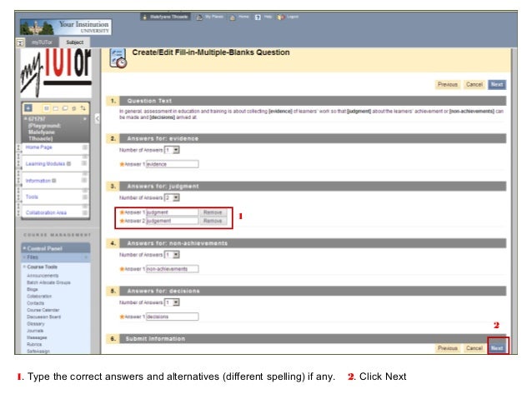Open Rubrics under Course Tools

pyautogui.click(x=34, y=344)
